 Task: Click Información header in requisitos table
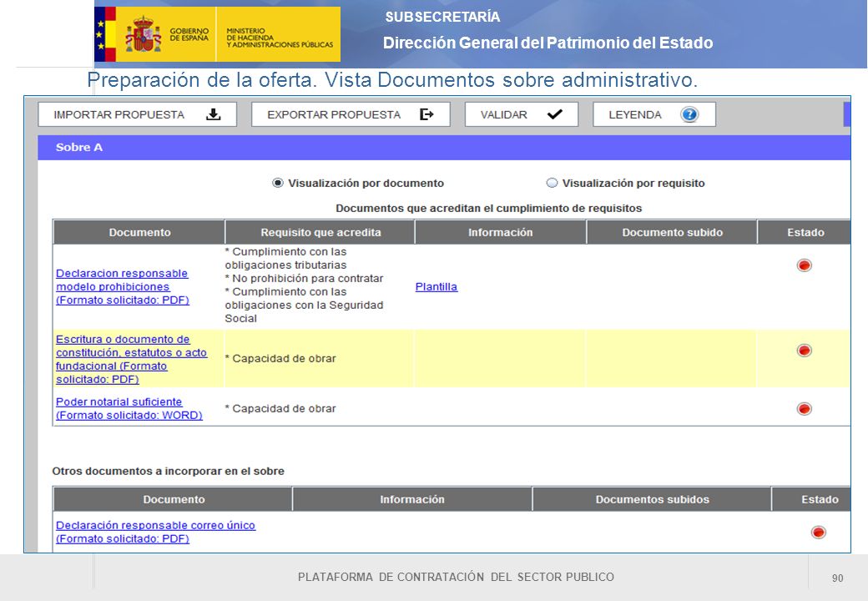pos(501,232)
